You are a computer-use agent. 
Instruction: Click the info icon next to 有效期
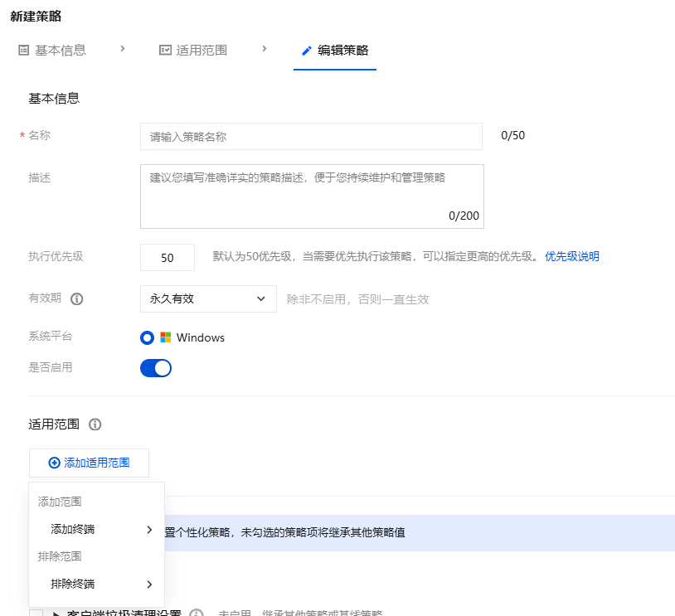coord(77,298)
